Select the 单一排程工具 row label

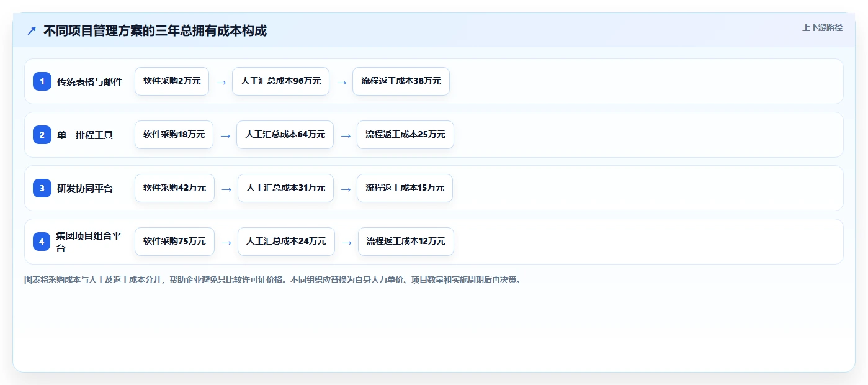click(85, 135)
